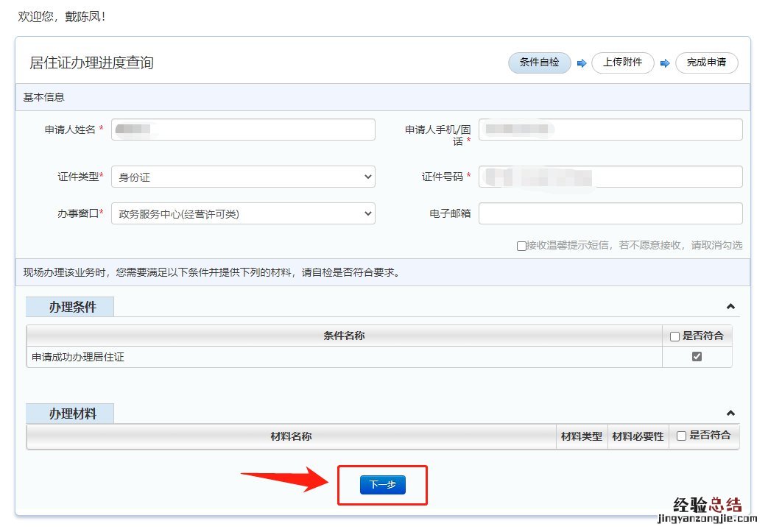Check the 是否符合 header checkbox in 办理材料
768x532 pixels.
pyautogui.click(x=681, y=436)
